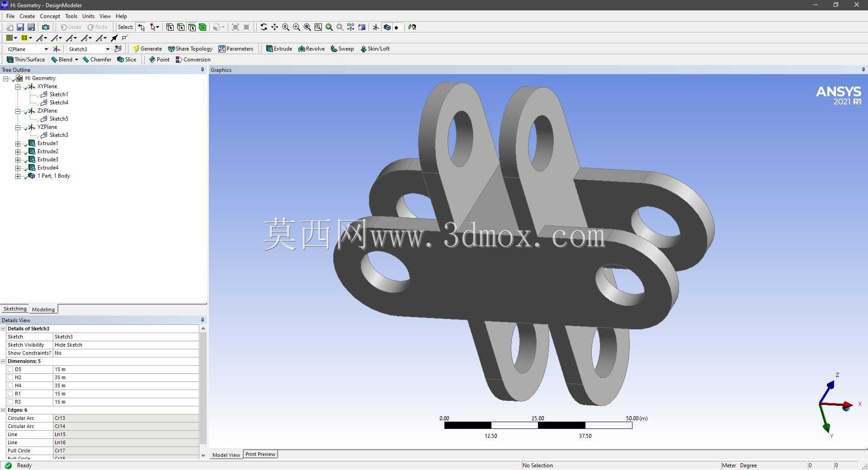This screenshot has width=868, height=470.
Task: Collapse the Dimensions: 5 section
Action: pos(3,361)
